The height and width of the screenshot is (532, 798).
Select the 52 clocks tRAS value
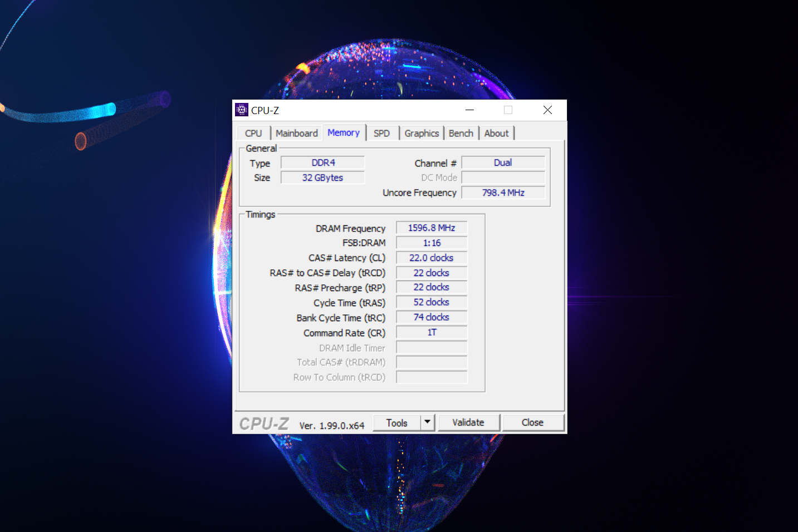click(x=432, y=302)
